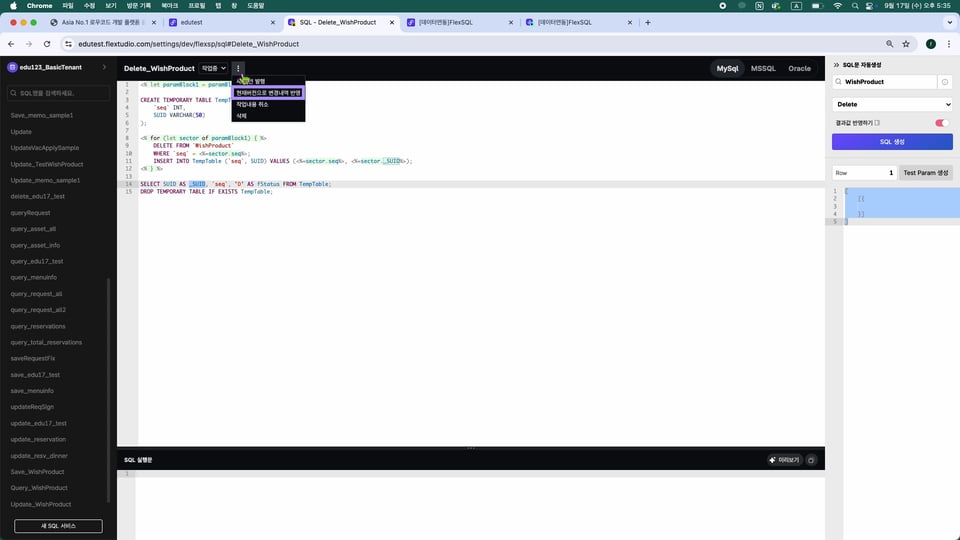Viewport: 960px width, 540px height.
Task: Choose 현재버전으로 변경내역 반영 from the menu
Action: coord(268,93)
